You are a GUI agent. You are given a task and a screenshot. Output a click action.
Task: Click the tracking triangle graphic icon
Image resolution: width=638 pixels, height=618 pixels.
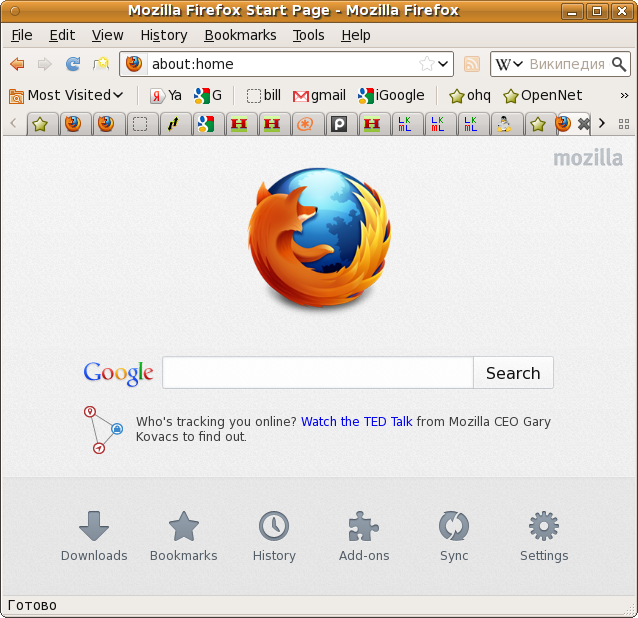(x=103, y=429)
